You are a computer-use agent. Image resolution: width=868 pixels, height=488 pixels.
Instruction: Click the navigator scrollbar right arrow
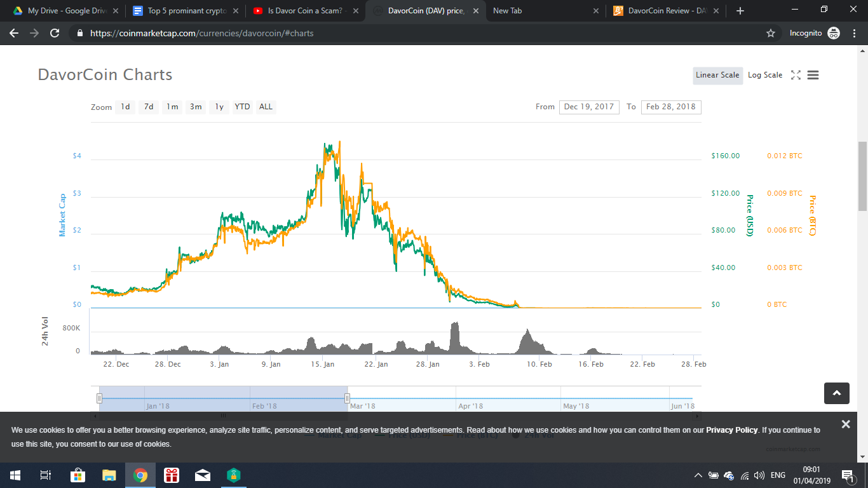pos(698,416)
